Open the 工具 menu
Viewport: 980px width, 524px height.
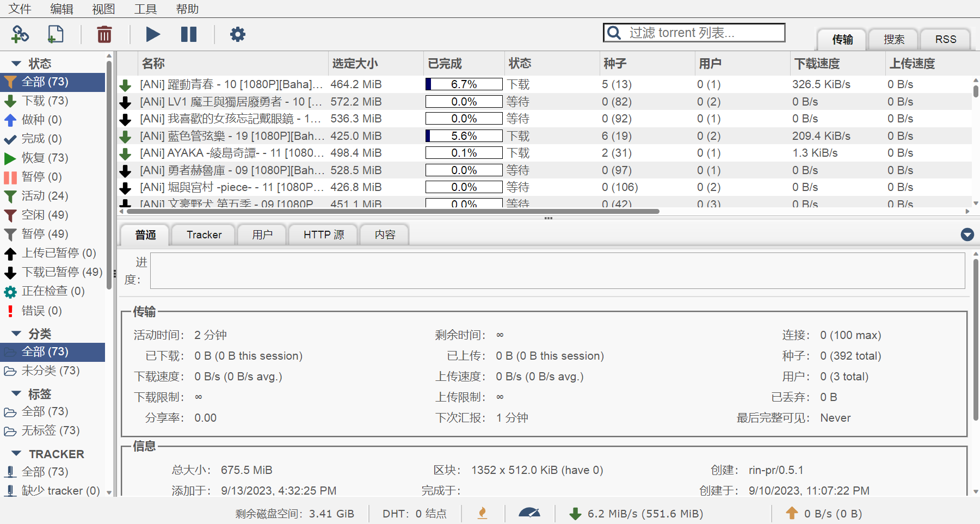(x=145, y=9)
